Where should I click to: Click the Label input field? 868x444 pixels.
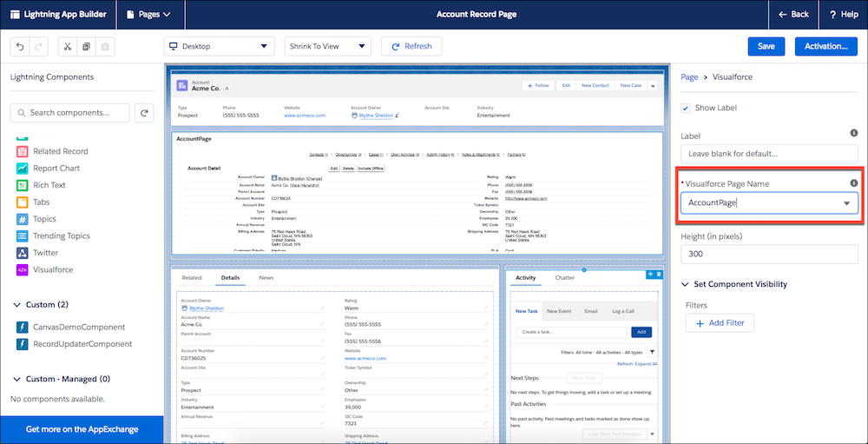[x=769, y=154]
